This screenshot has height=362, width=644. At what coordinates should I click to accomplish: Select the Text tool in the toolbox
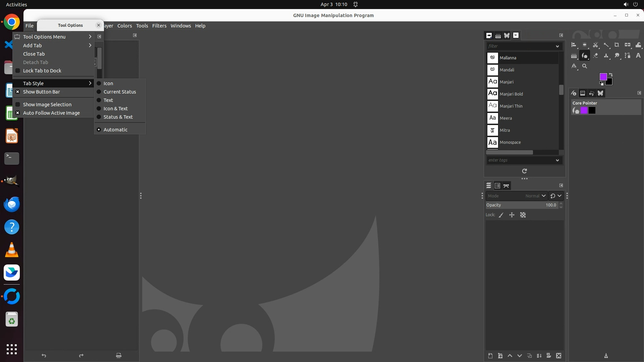638,56
